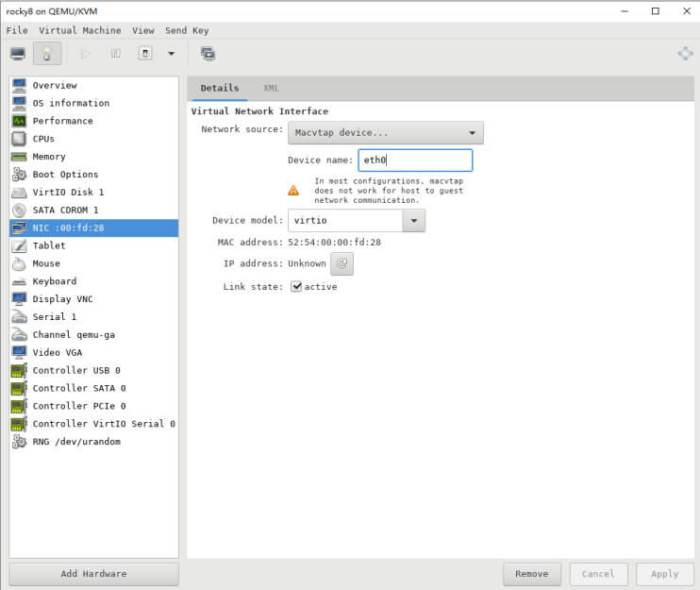The image size is (700, 590).
Task: Select Serial 1 icon
Action: (x=19, y=316)
